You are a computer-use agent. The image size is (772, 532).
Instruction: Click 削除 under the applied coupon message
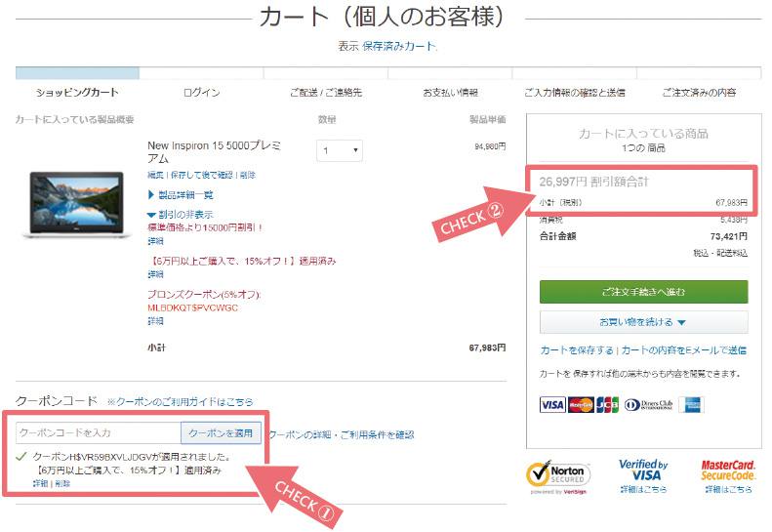pyautogui.click(x=62, y=484)
